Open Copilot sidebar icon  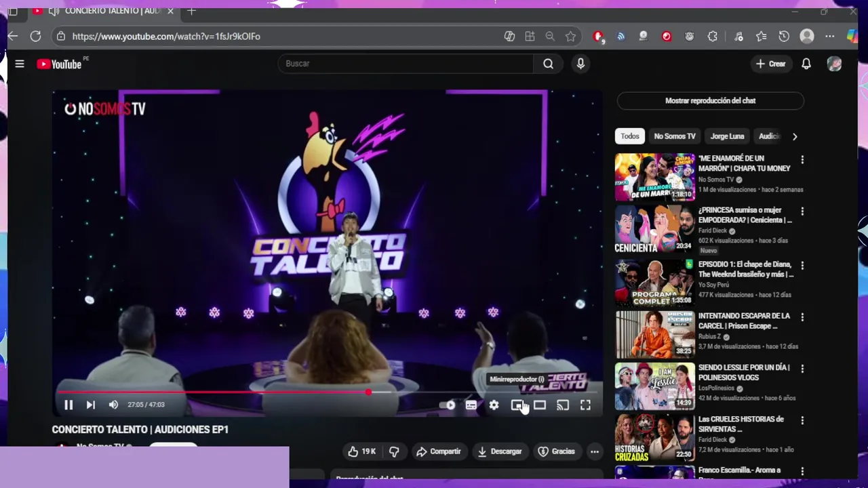[852, 37]
